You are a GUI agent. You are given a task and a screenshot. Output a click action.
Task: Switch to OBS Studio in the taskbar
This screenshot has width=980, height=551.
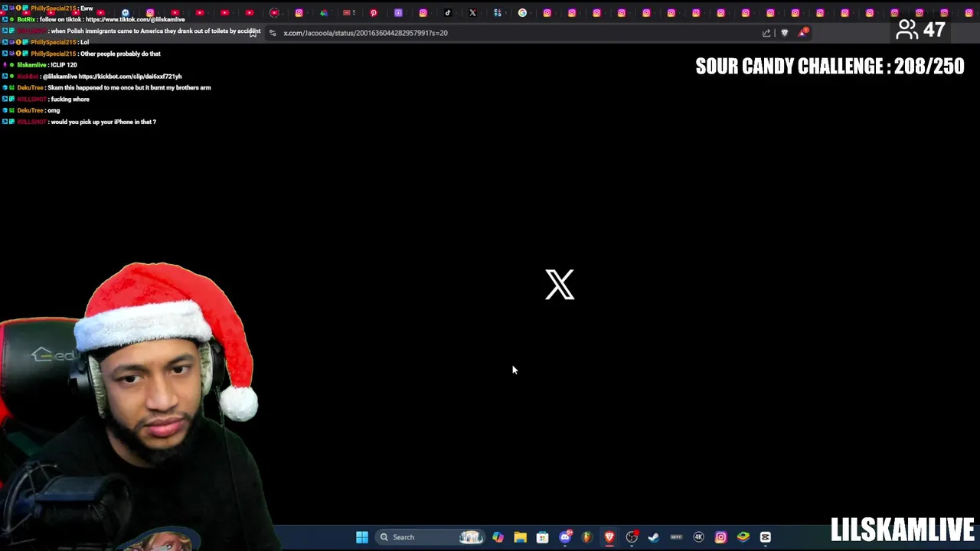[x=632, y=537]
